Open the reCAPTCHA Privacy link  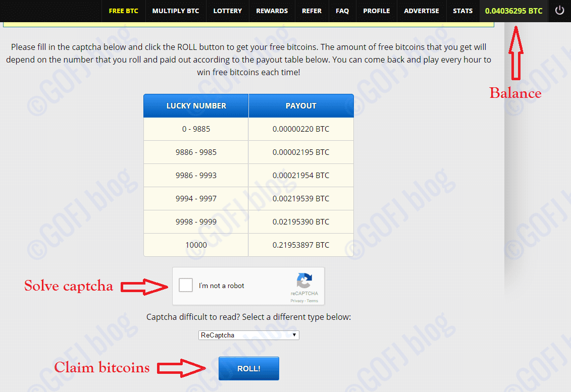click(x=297, y=301)
